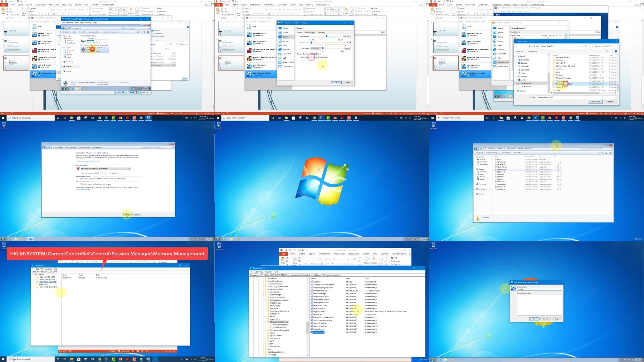Screen dimensions: 644x362
Task: Click Select Folder button in Select Folder dialog
Action: [595, 102]
